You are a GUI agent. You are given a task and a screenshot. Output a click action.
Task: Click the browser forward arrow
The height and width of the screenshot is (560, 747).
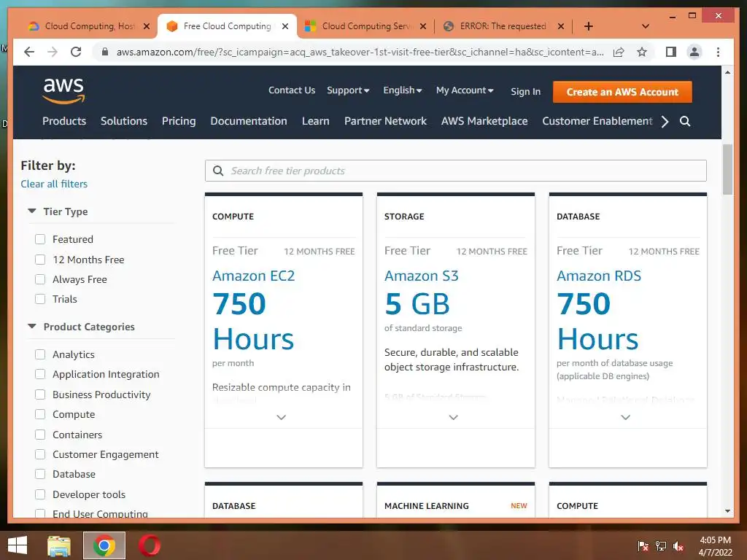click(53, 52)
